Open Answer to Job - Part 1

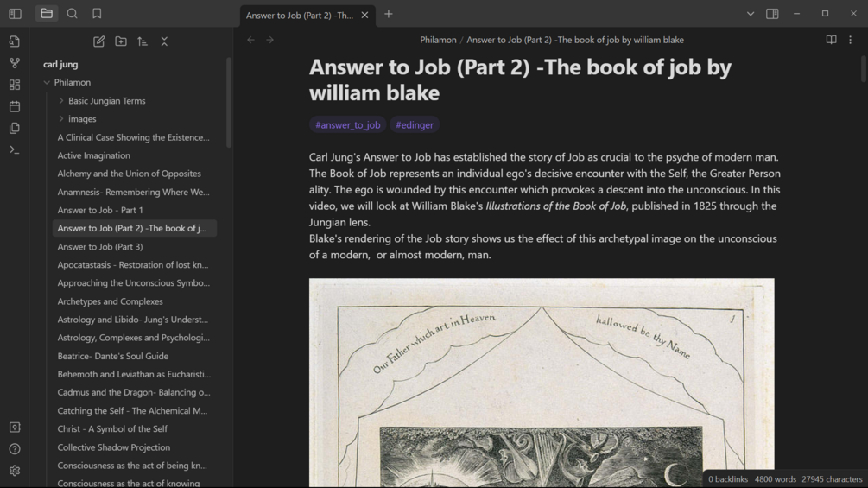133,210
